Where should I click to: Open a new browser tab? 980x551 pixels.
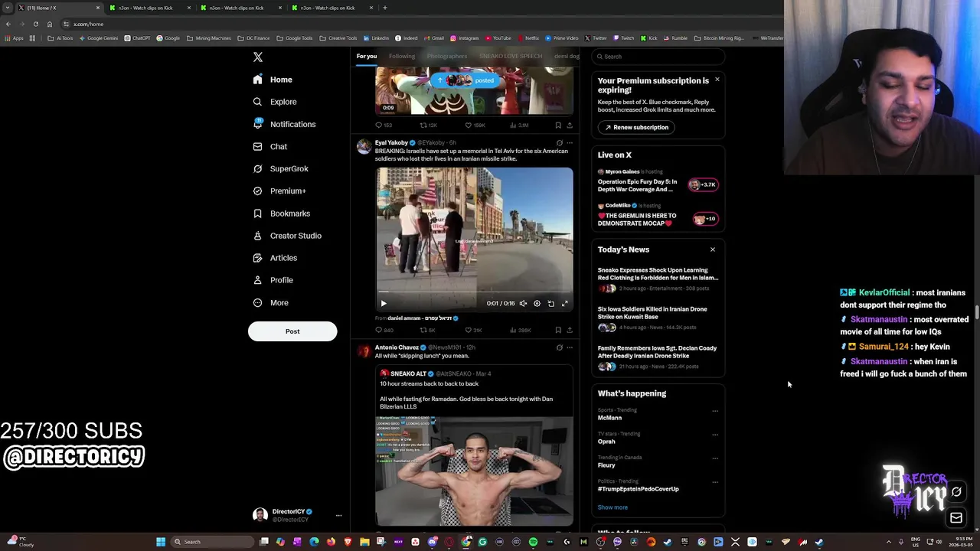pyautogui.click(x=385, y=8)
